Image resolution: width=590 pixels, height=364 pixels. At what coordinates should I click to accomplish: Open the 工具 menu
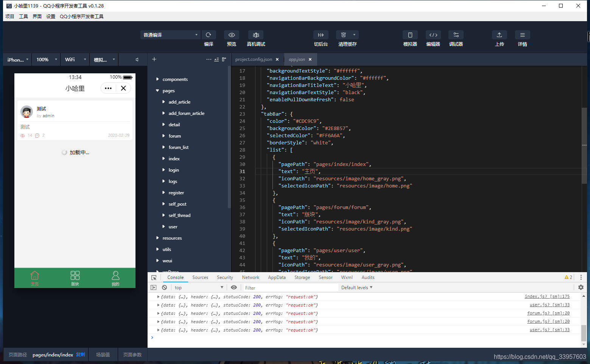pos(23,16)
